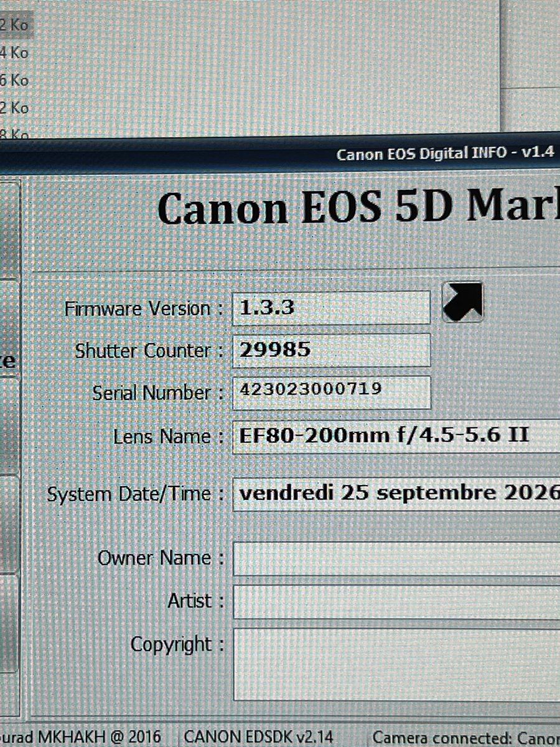
Task: Click the Canon EOS Digital INFO title bar
Action: tap(280, 154)
